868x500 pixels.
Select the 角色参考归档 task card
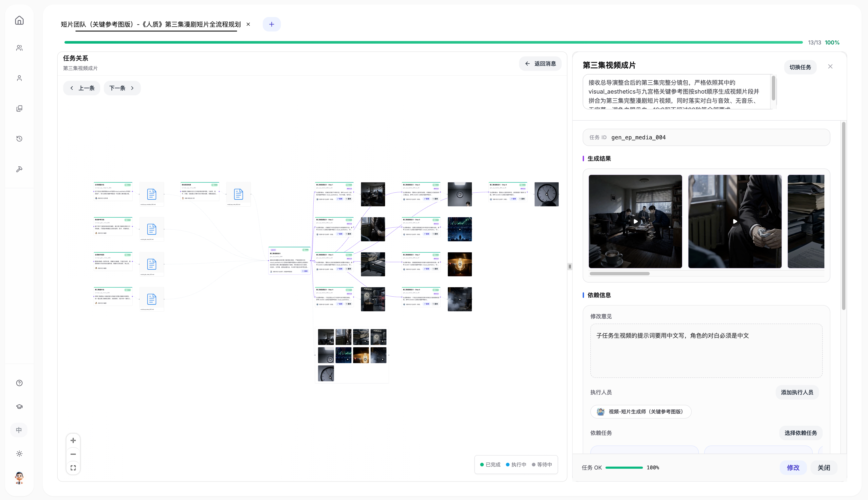click(113, 227)
